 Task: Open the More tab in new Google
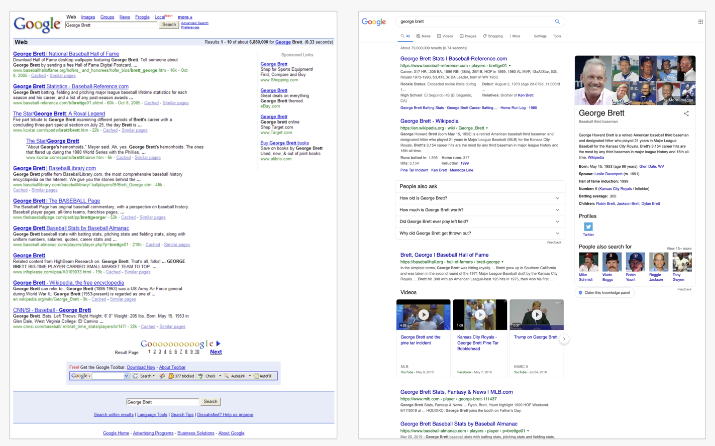(515, 36)
